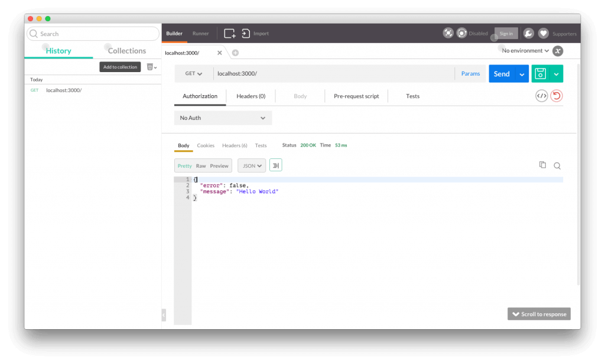
Task: Click the copy response body icon
Action: [x=542, y=165]
